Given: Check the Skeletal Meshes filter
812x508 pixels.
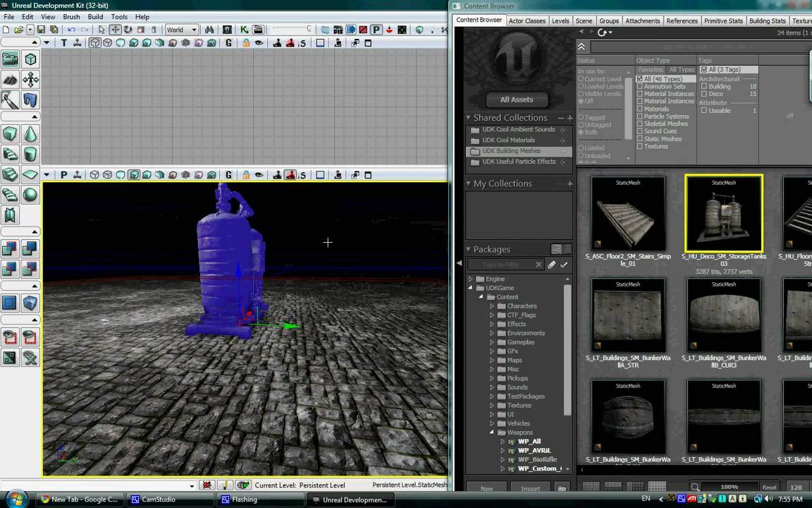Looking at the screenshot, I should [639, 124].
